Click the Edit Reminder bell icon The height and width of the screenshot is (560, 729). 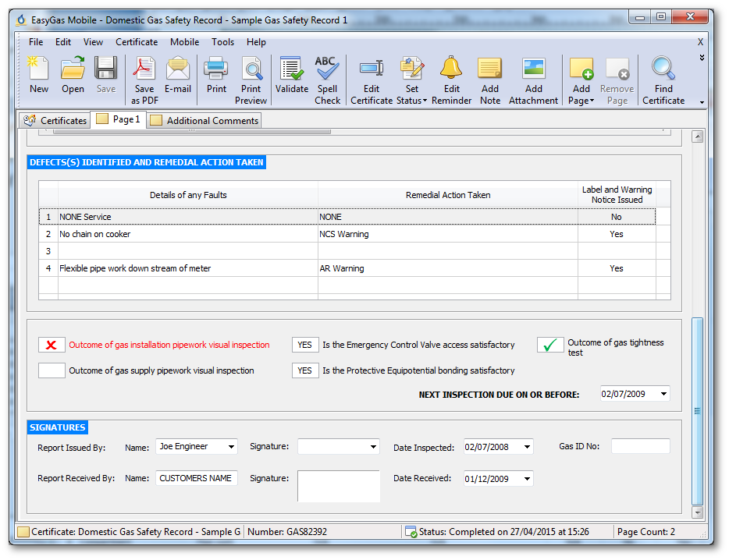(451, 69)
